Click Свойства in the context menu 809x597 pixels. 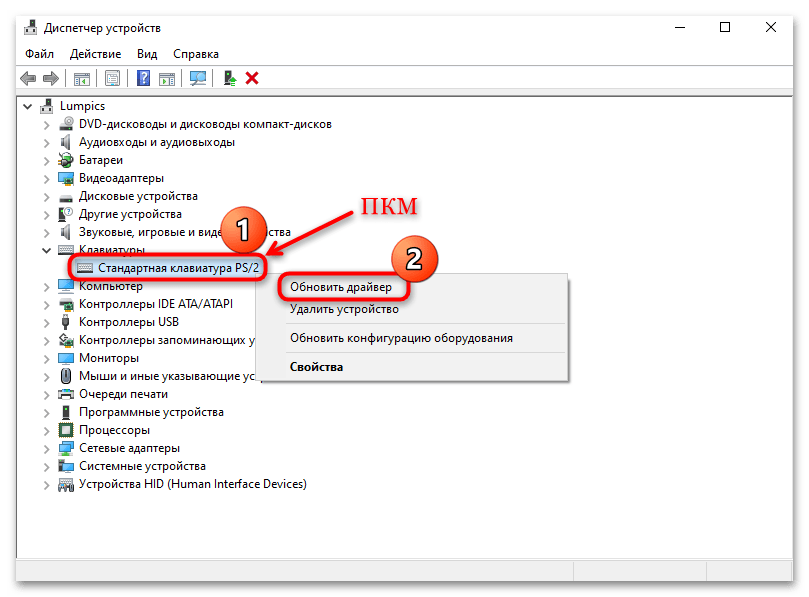pyautogui.click(x=316, y=367)
